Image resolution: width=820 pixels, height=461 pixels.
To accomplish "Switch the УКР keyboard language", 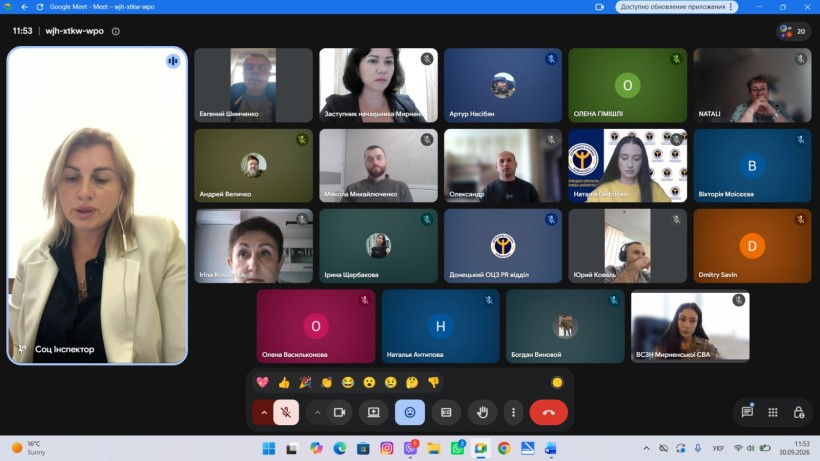I will [x=718, y=448].
